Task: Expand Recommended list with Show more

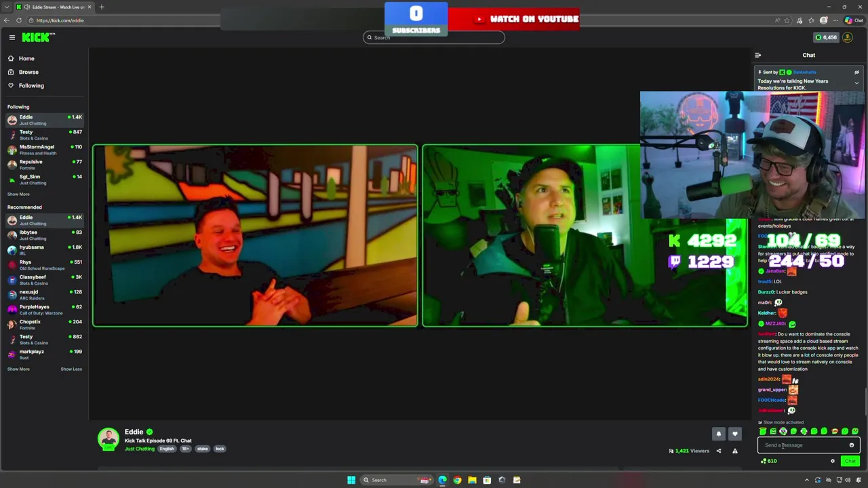Action: [x=18, y=369]
